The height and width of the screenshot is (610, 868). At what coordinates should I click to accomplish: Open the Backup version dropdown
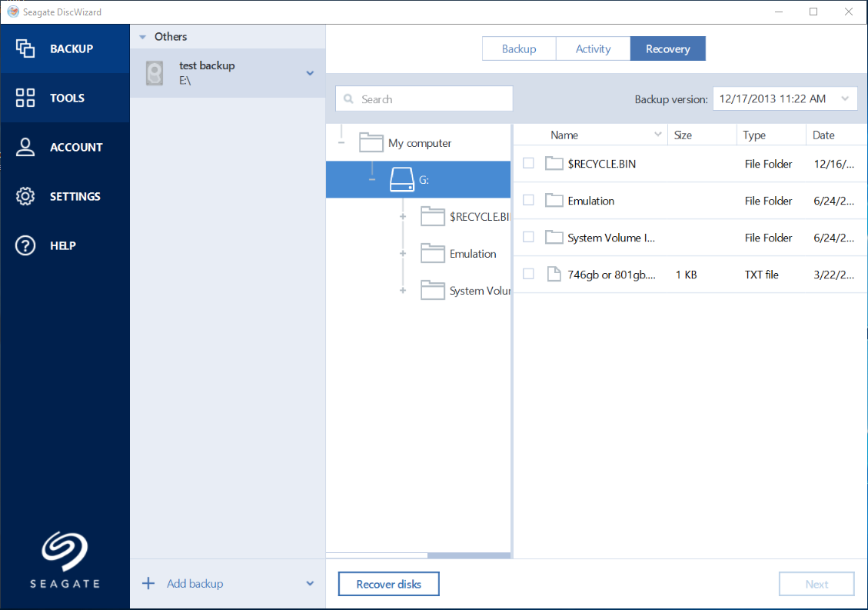point(785,98)
